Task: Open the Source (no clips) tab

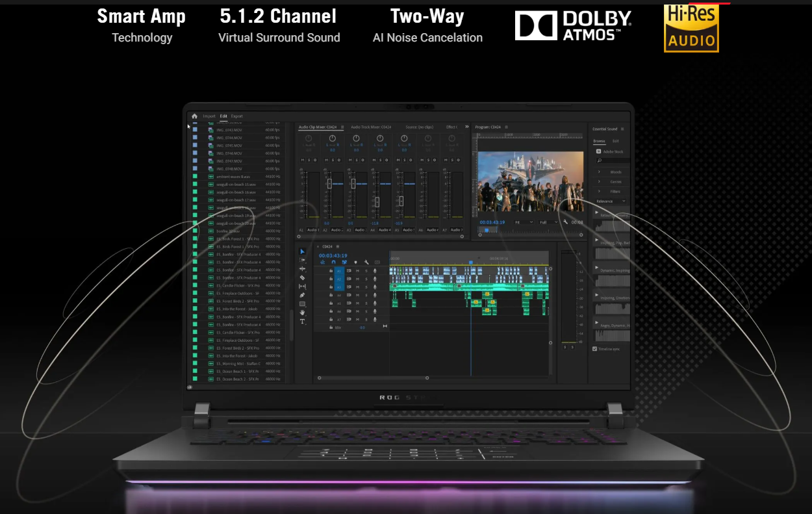Action: pyautogui.click(x=420, y=127)
